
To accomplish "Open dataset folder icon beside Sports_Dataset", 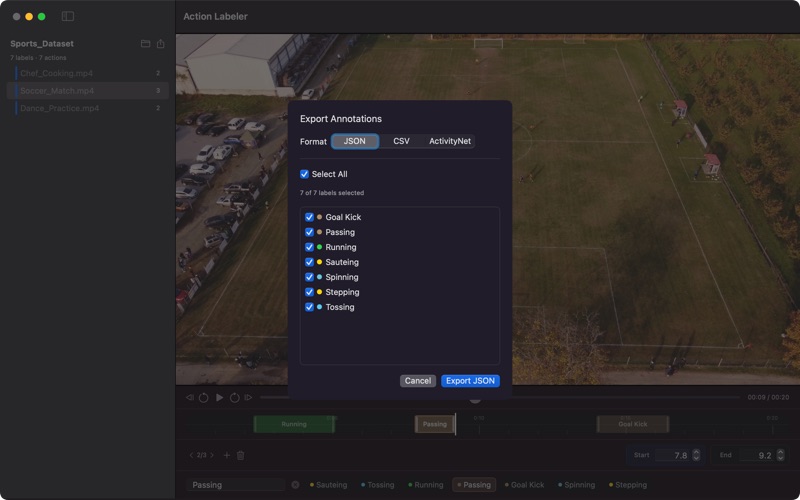I will pyautogui.click(x=145, y=44).
